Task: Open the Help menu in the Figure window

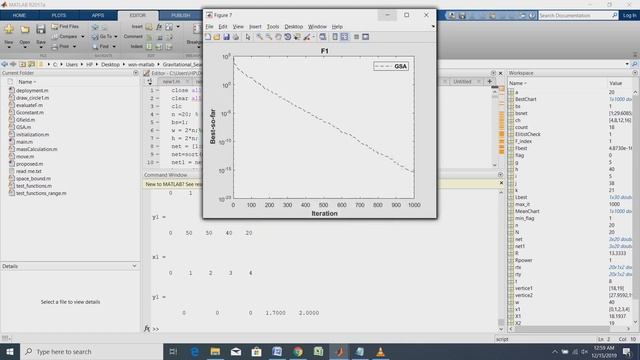Action: 337,27
